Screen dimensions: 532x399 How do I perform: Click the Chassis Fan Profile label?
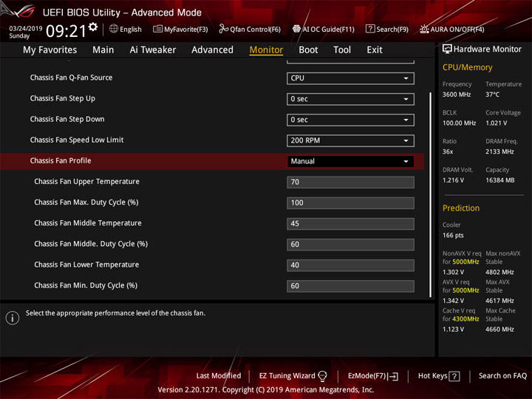point(61,161)
